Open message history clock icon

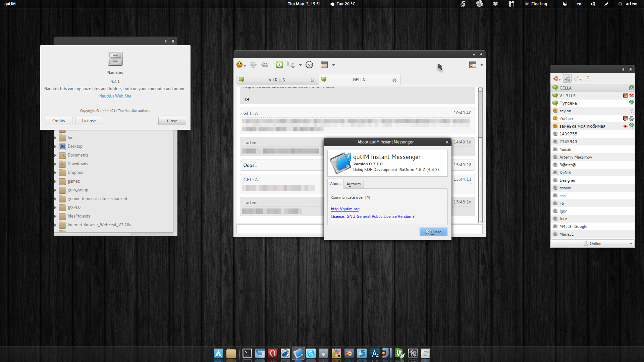pyautogui.click(x=309, y=65)
